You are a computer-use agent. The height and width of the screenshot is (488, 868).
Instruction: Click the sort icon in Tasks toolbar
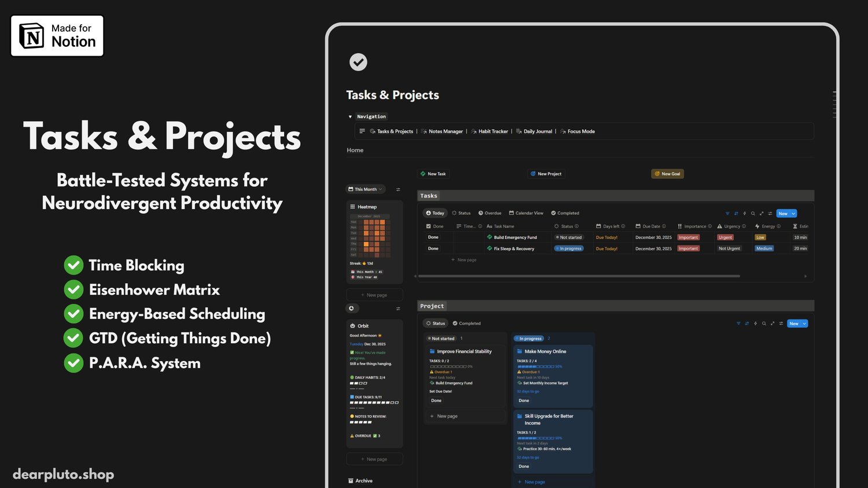[736, 214]
